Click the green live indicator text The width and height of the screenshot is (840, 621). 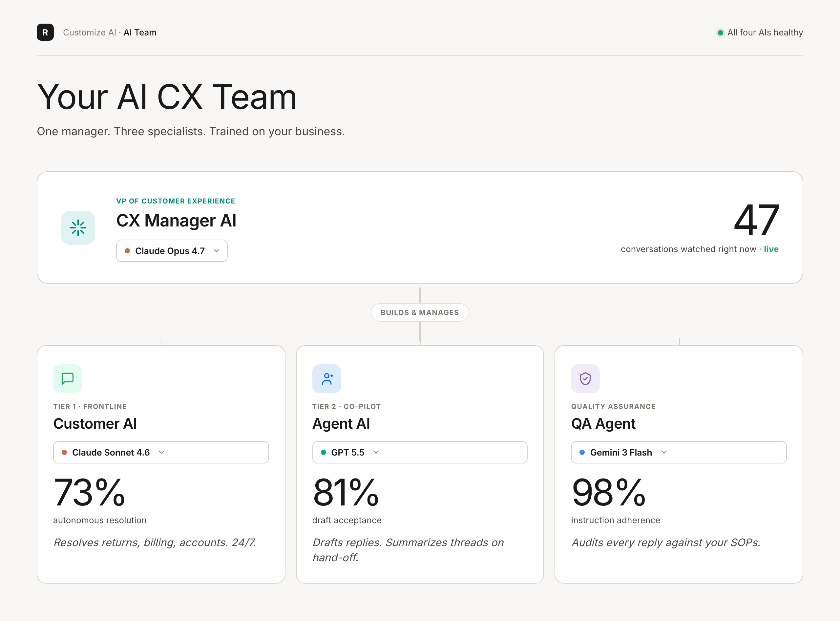click(x=771, y=249)
